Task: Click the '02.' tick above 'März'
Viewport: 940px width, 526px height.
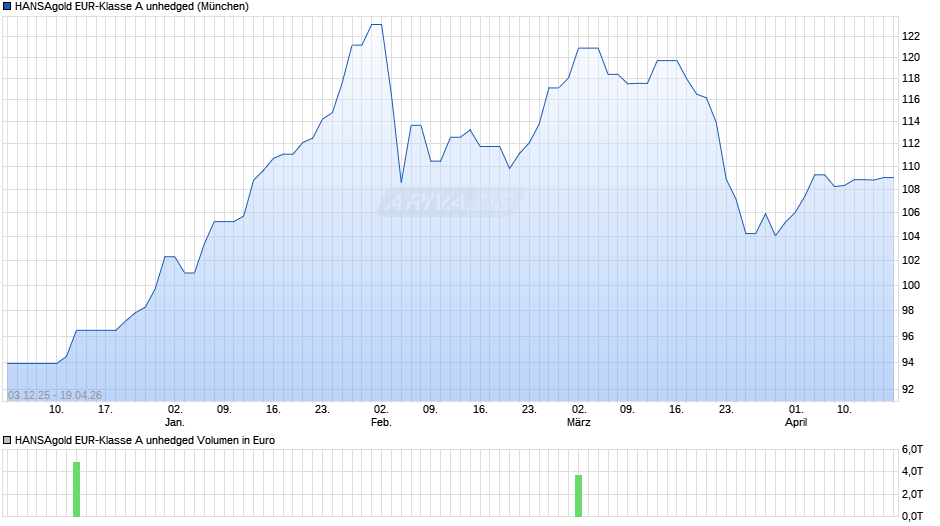Action: coord(579,409)
